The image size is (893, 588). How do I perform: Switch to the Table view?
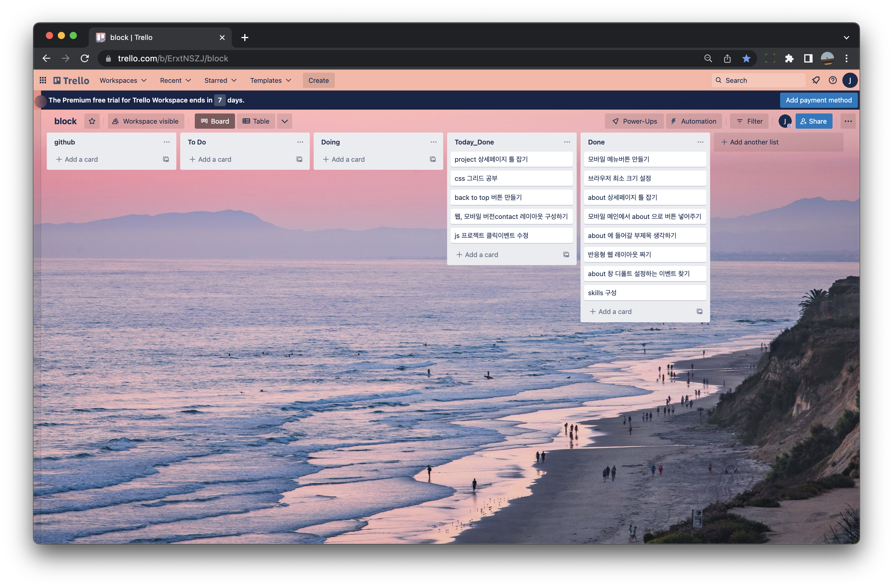pos(256,121)
